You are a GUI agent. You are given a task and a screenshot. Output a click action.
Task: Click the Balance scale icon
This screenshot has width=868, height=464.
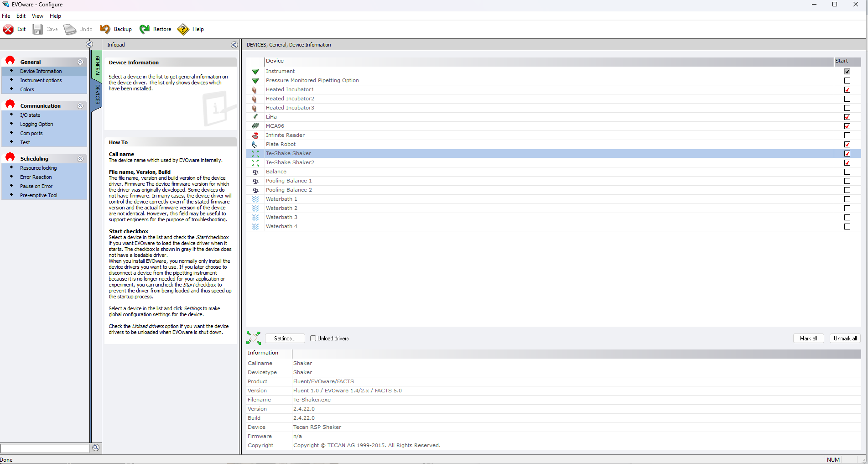point(255,172)
